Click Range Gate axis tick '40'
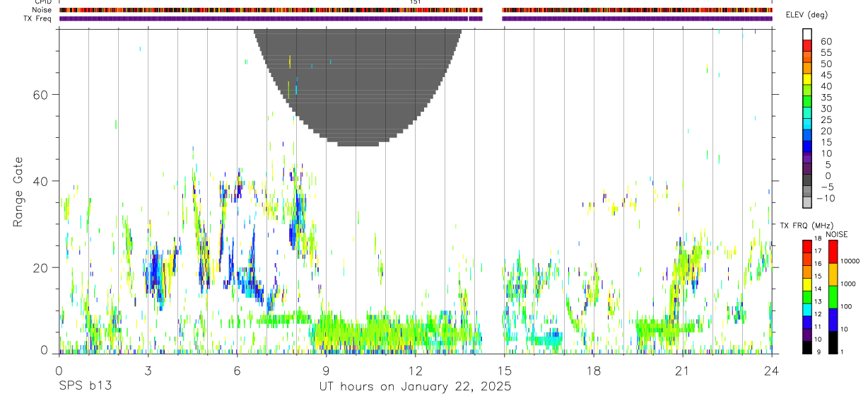The image size is (868, 401). 40,181
